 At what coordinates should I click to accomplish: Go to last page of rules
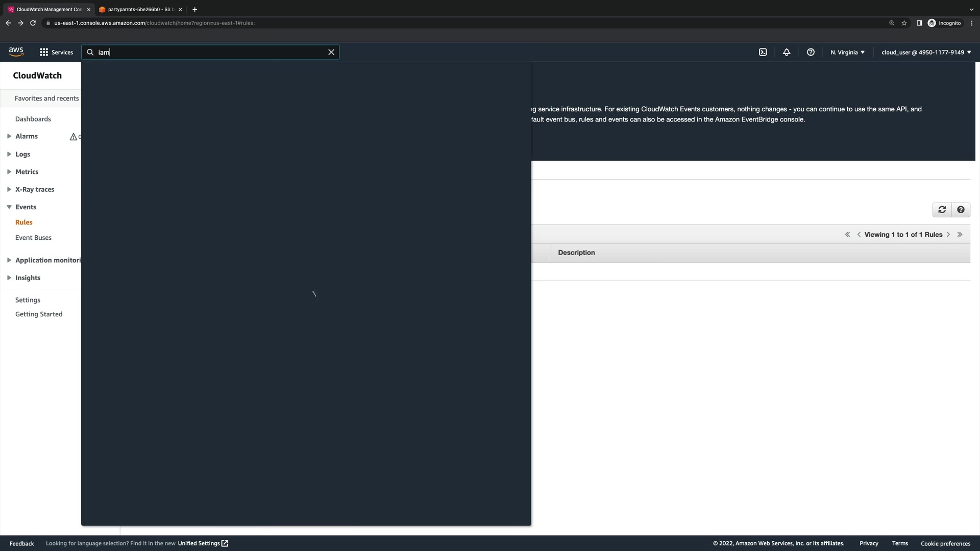[960, 235]
